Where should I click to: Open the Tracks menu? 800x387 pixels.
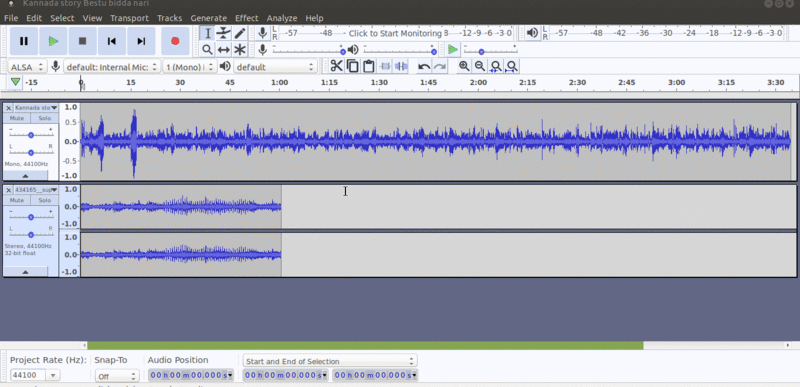point(169,18)
